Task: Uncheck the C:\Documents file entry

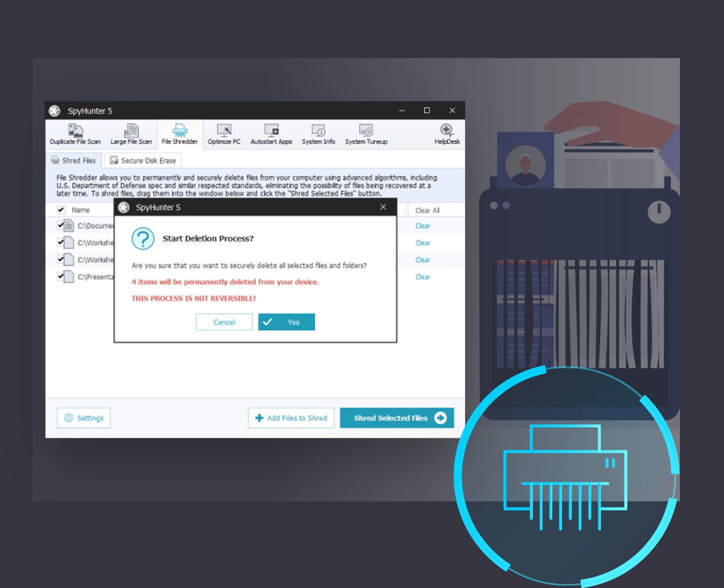Action: pyautogui.click(x=60, y=225)
